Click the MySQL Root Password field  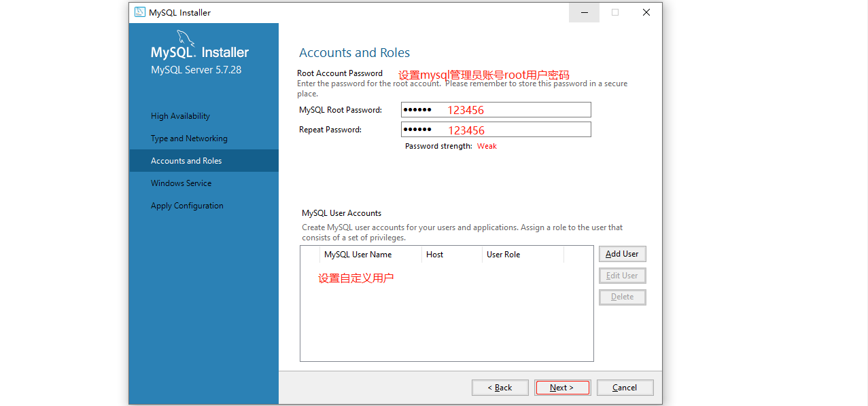pyautogui.click(x=496, y=110)
